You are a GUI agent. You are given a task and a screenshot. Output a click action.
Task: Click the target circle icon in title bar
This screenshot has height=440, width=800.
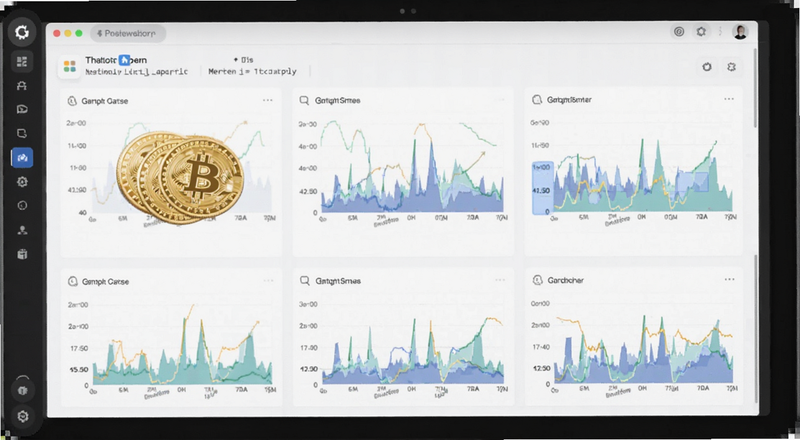679,32
